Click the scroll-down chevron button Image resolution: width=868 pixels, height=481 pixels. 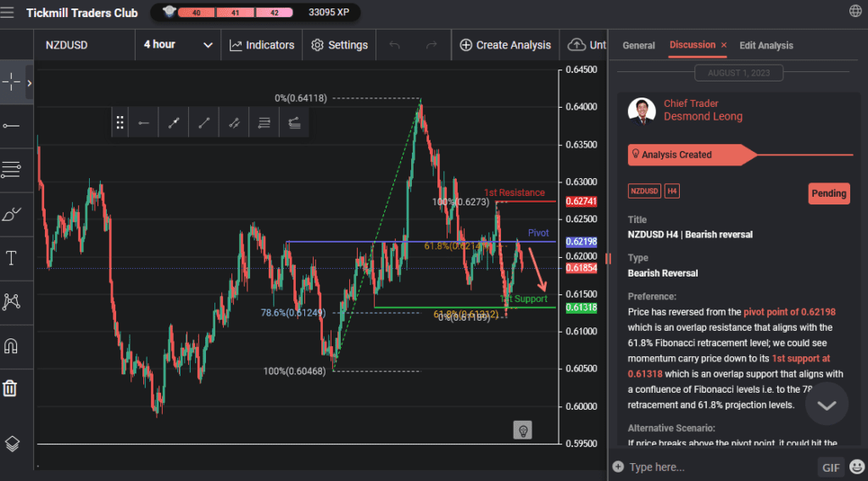826,405
